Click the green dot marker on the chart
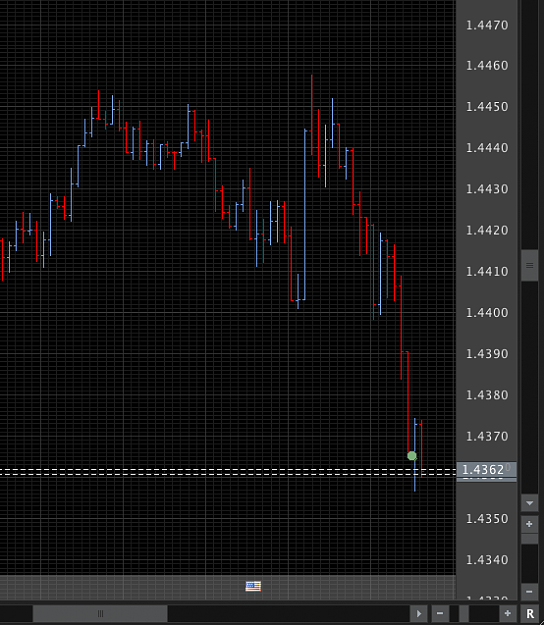This screenshot has height=625, width=544. 412,456
